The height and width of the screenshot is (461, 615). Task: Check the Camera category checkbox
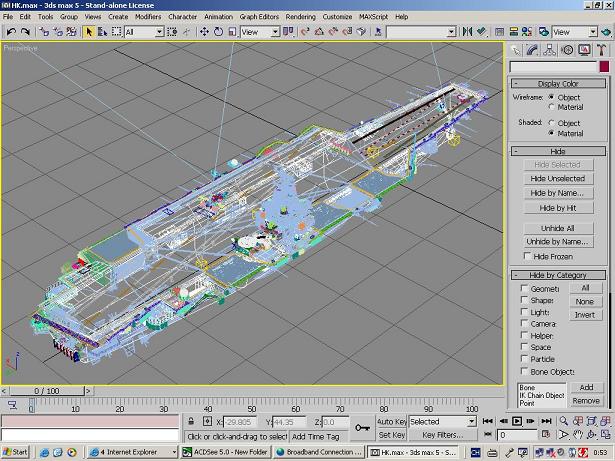[524, 324]
